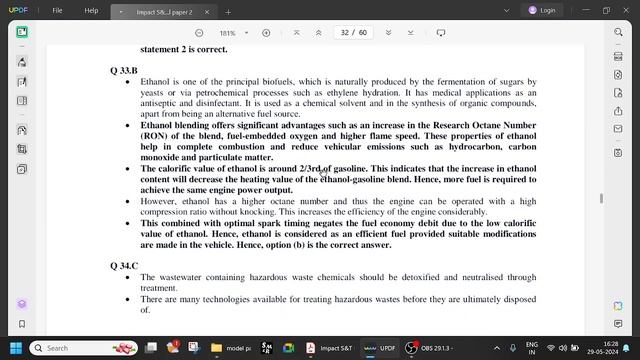The image size is (640, 360).
Task: Open the Share file icon
Action: (x=618, y=111)
